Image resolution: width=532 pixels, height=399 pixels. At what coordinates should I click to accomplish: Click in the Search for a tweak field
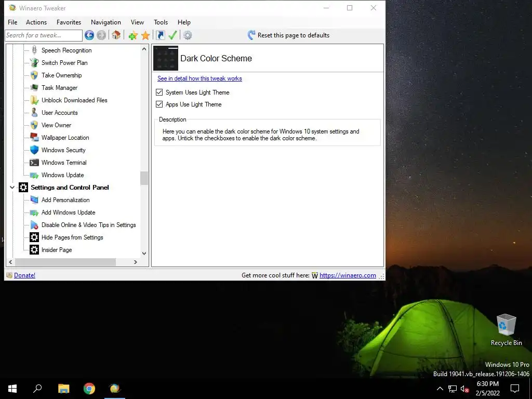point(44,35)
